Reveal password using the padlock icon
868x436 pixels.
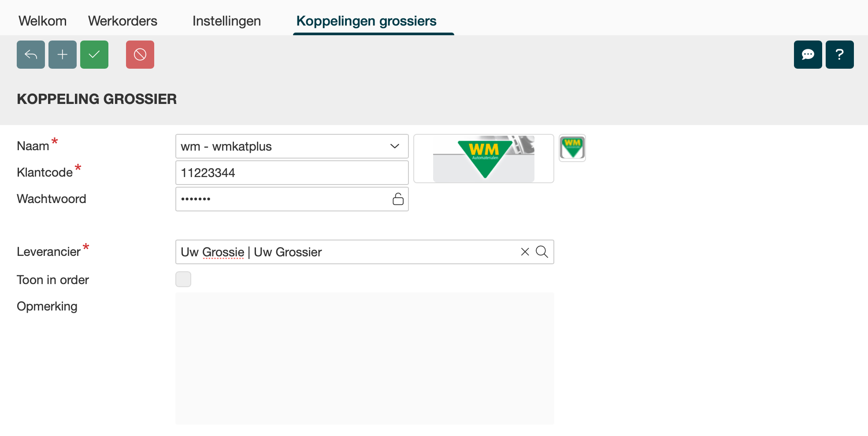[398, 199]
